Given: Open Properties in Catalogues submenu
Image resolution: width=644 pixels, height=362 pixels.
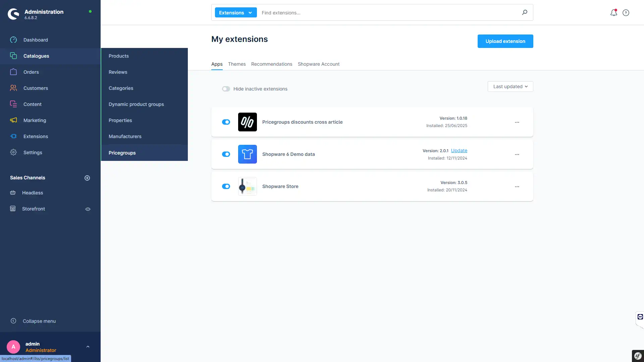Looking at the screenshot, I should coord(144,120).
